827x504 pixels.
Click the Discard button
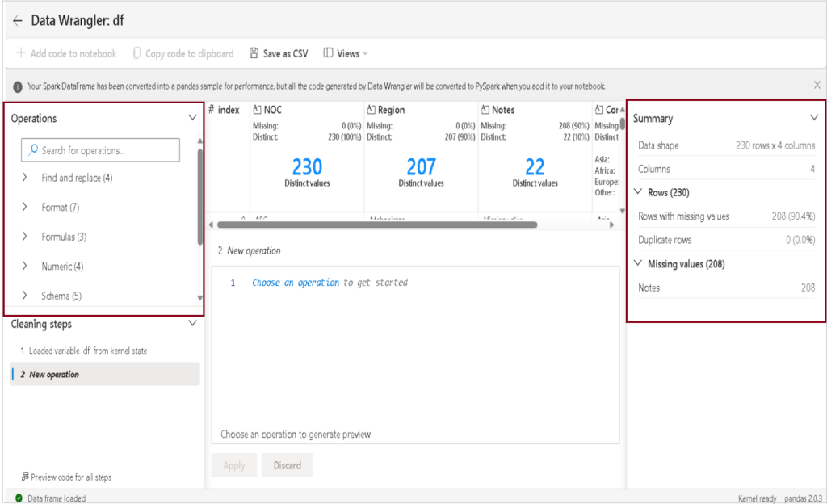point(287,465)
